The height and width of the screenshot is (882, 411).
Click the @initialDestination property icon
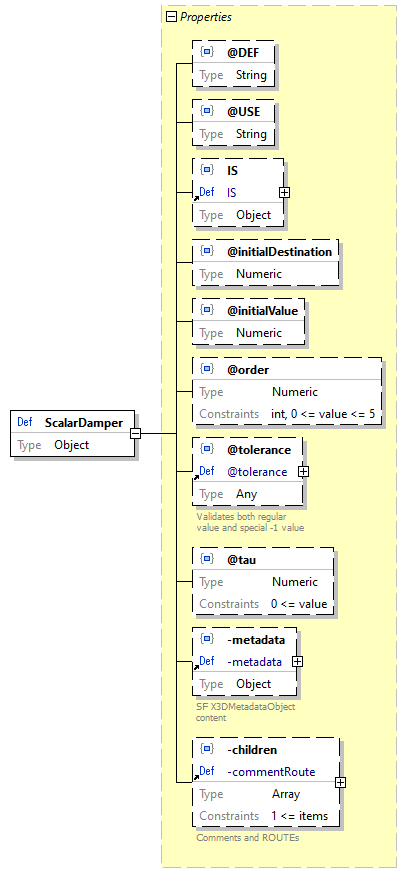point(207,251)
